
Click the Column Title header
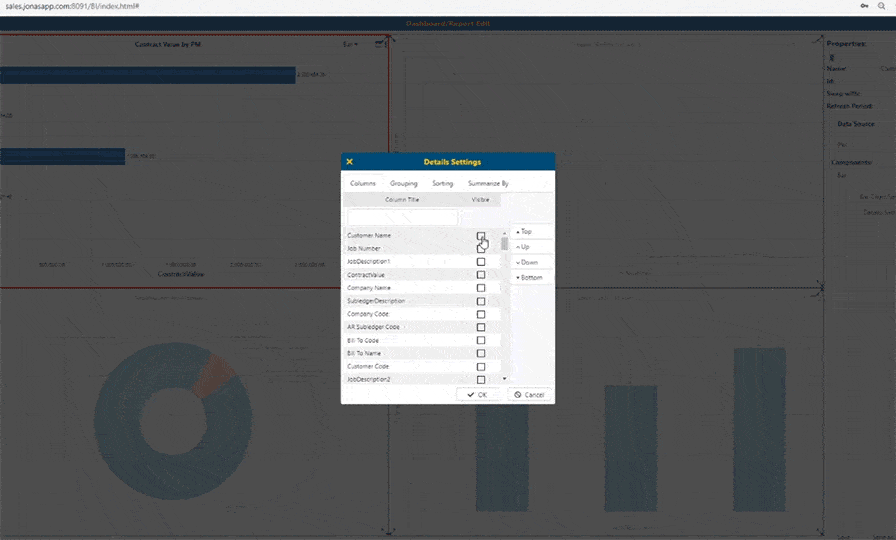[x=402, y=199]
